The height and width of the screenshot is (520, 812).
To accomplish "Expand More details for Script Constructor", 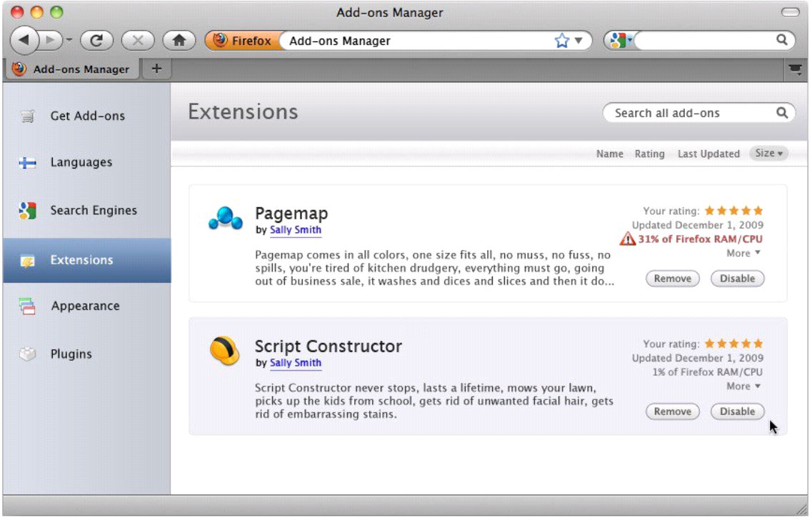I will [743, 386].
